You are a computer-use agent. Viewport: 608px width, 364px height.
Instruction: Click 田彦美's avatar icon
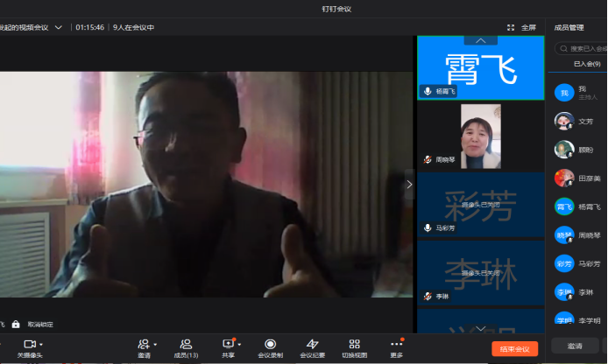[564, 178]
